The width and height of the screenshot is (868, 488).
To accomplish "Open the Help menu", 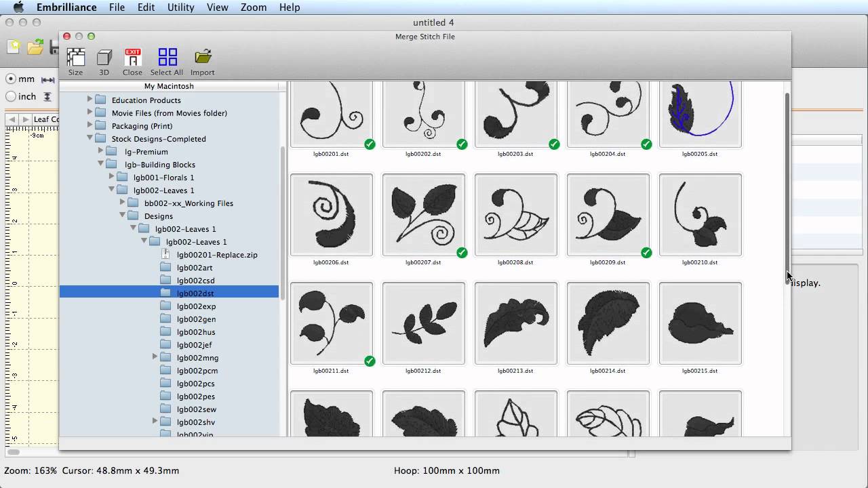I will 290,7.
